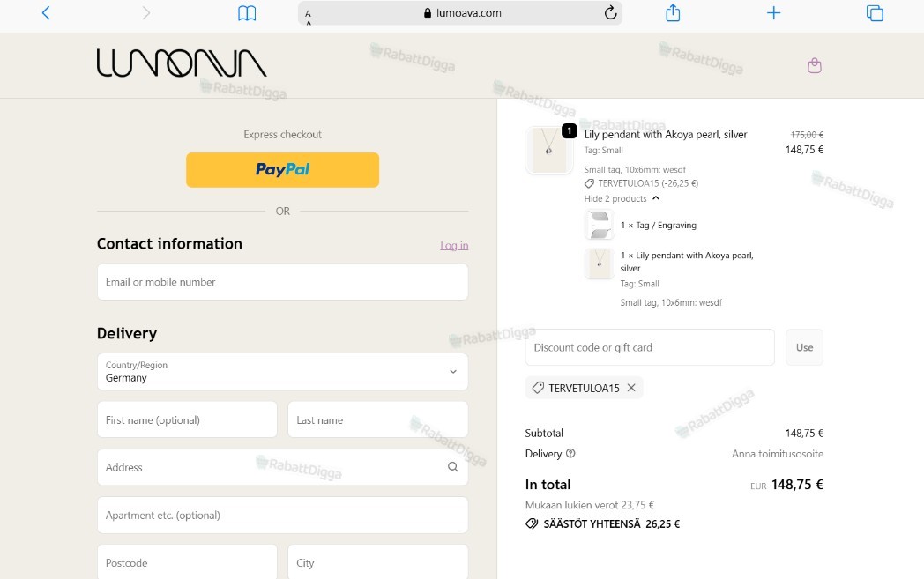Open Lily pendant main product thumbnail
The width and height of the screenshot is (924, 579).
coord(549,150)
